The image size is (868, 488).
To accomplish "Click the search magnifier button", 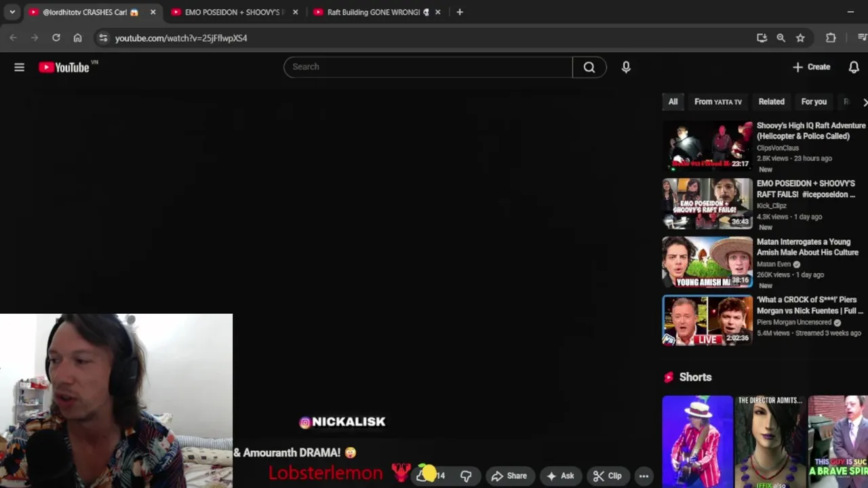I will click(589, 67).
